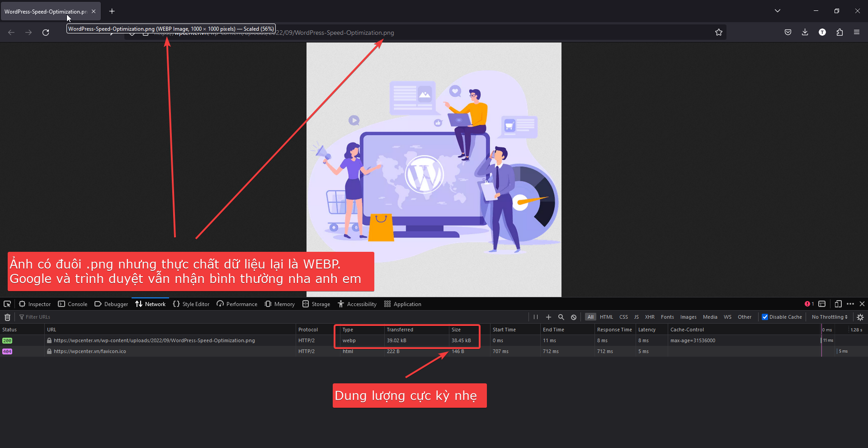Screen dimensions: 868x448
Task: Open the Application panel
Action: (403, 304)
